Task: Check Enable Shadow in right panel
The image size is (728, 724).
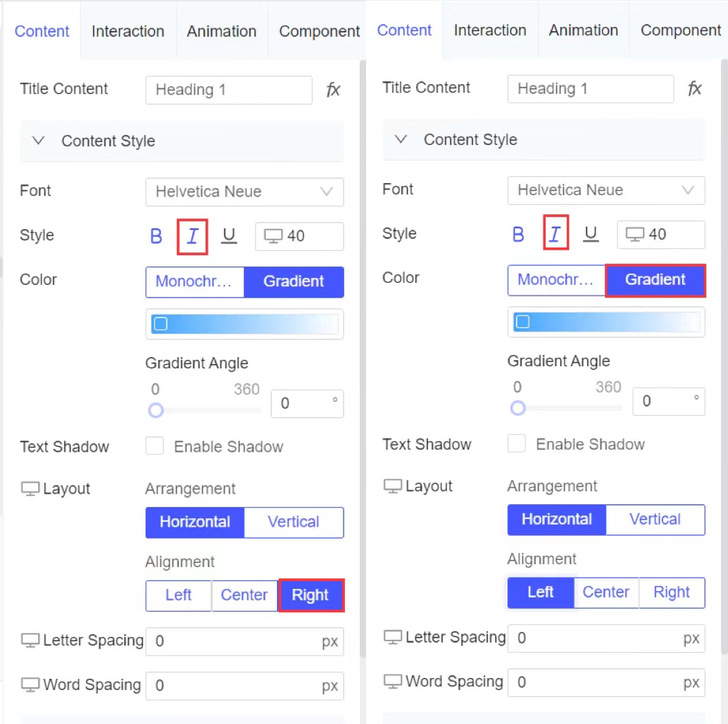Action: [517, 443]
